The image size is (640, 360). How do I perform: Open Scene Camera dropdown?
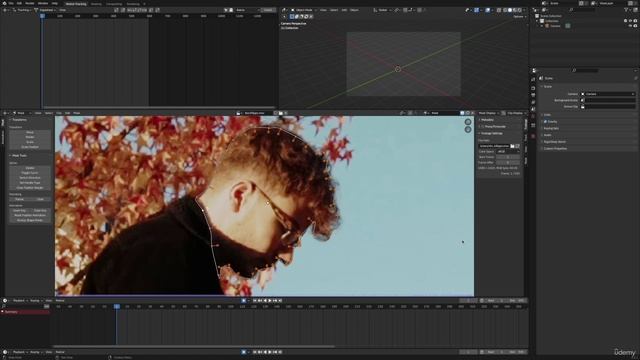608,94
